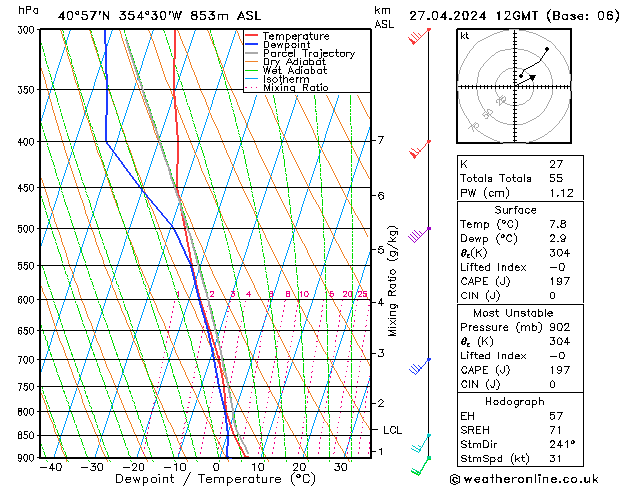Click the copyright symbol beside weatheronline
This screenshot has height=486, width=629.
455,479
